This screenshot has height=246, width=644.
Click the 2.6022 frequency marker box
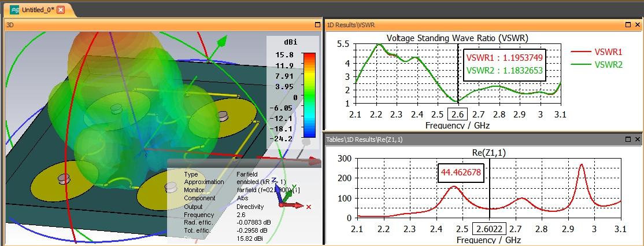pyautogui.click(x=490, y=229)
